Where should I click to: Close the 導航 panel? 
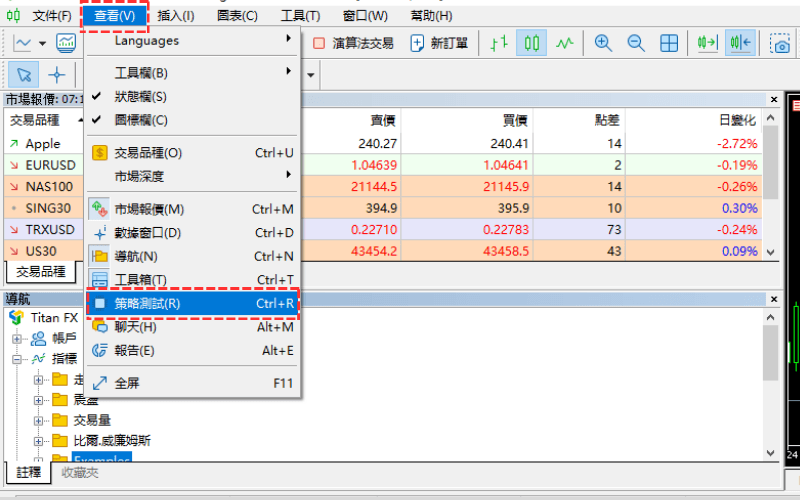pyautogui.click(x=774, y=299)
